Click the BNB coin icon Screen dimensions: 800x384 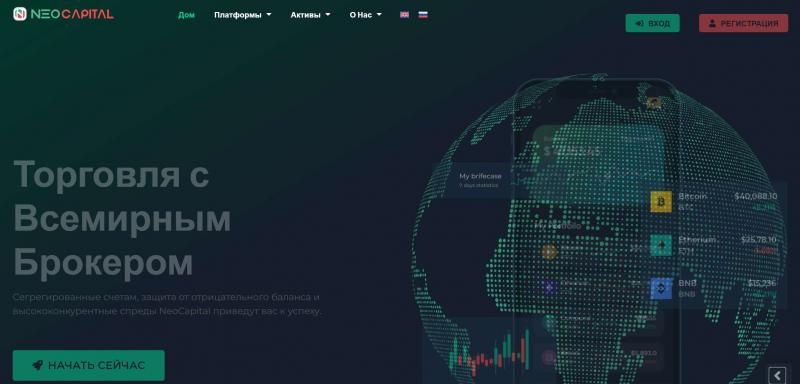[x=661, y=289]
